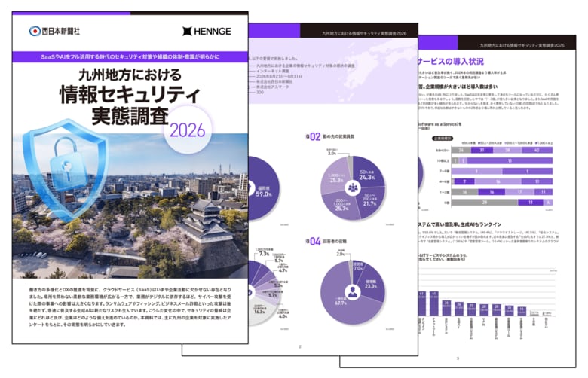Click the person icon inside the Q04 pie

click(353, 291)
